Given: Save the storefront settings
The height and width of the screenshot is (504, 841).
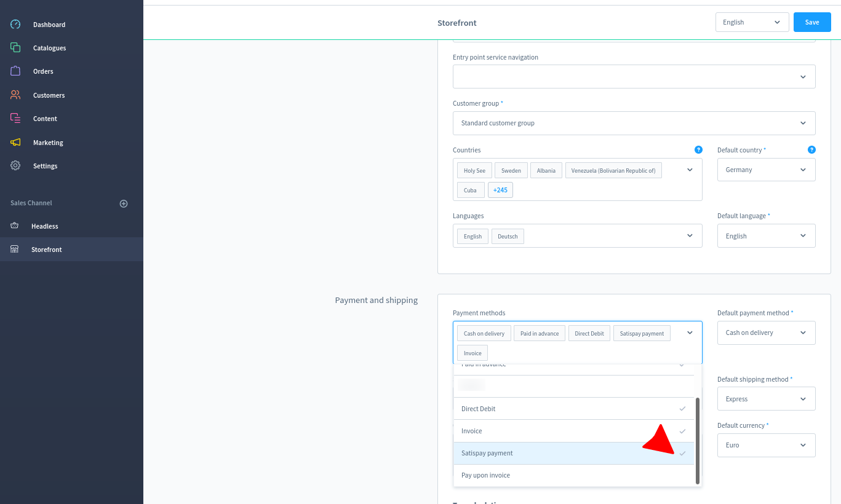Looking at the screenshot, I should (x=812, y=22).
